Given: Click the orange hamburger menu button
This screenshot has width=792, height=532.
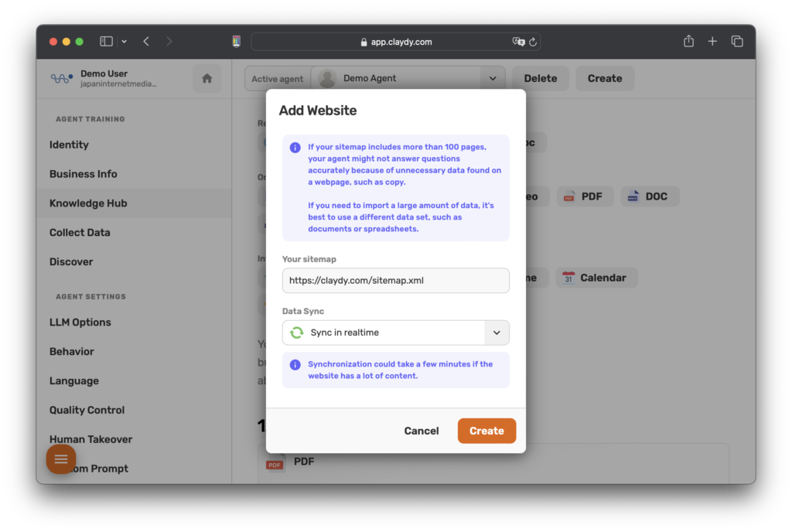Looking at the screenshot, I should (x=61, y=459).
